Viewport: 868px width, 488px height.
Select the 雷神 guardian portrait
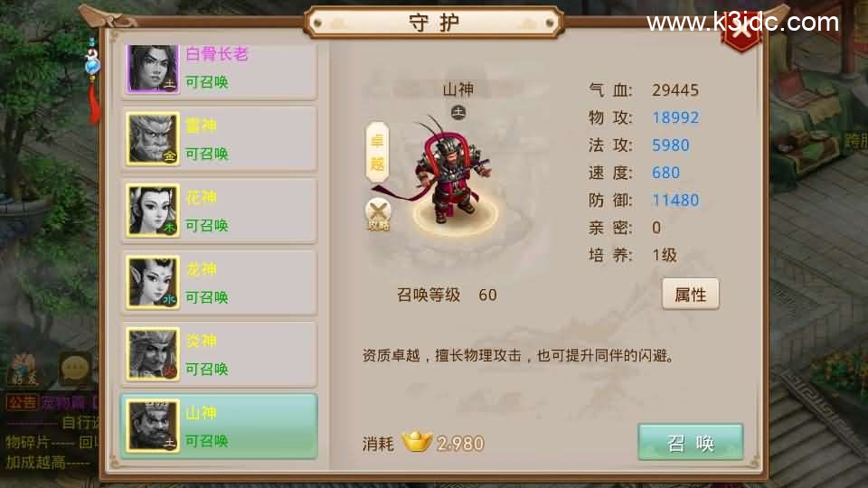coord(154,139)
